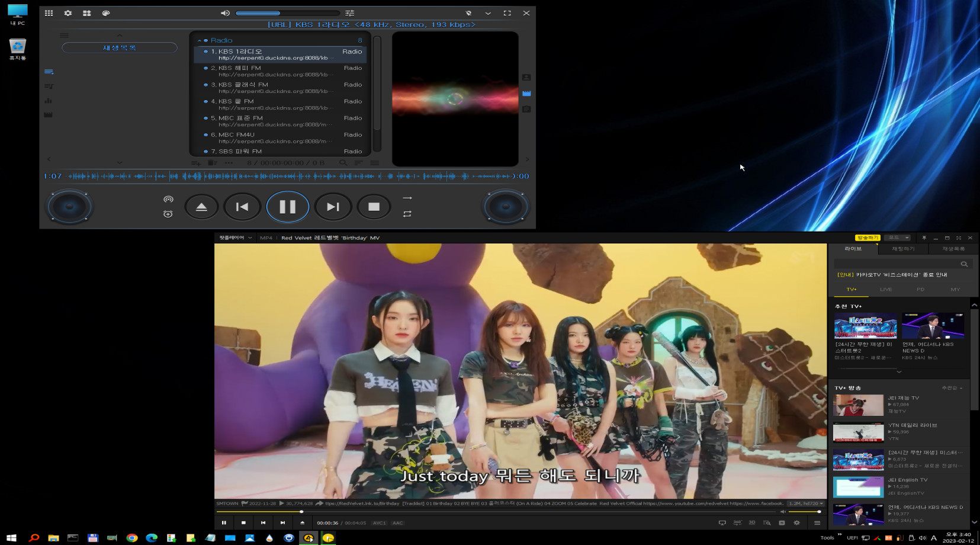Viewport: 980px width, 545px height.
Task: Open the 카카오TV 비즈스테이션 notice link
Action: point(892,275)
